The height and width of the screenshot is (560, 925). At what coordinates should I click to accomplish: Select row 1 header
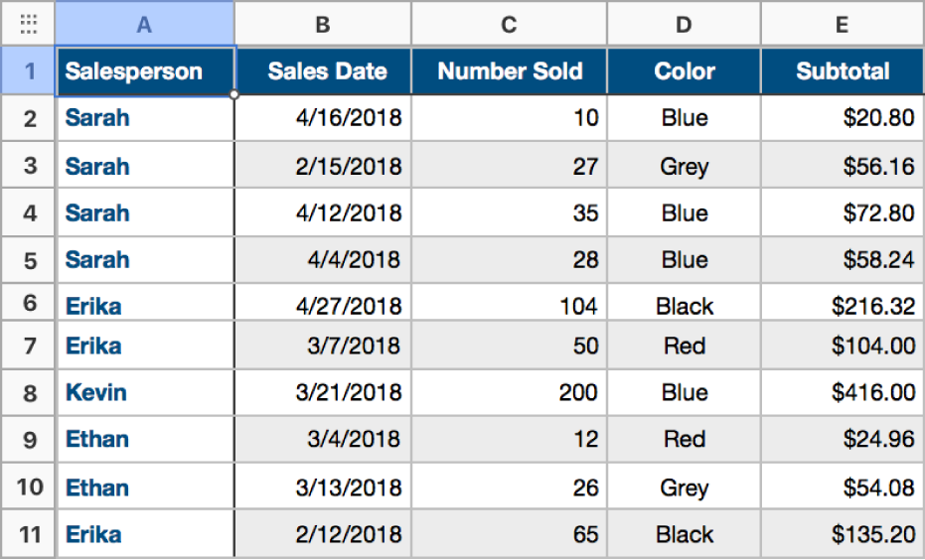click(29, 71)
